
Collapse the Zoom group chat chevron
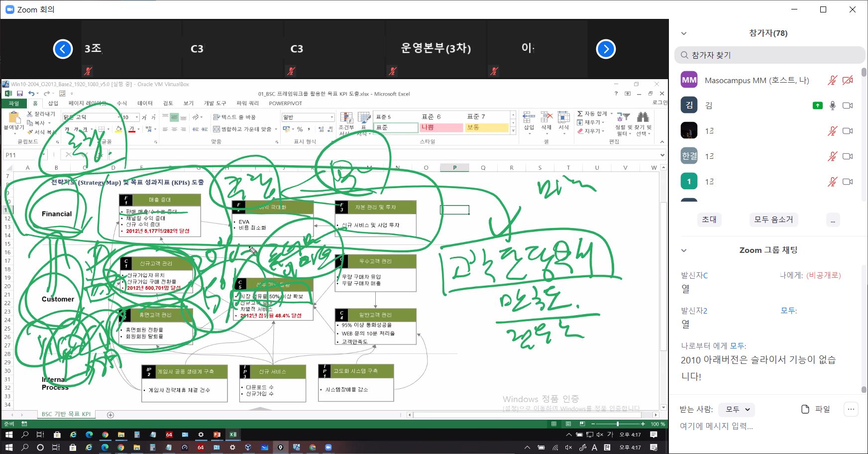[x=684, y=250]
